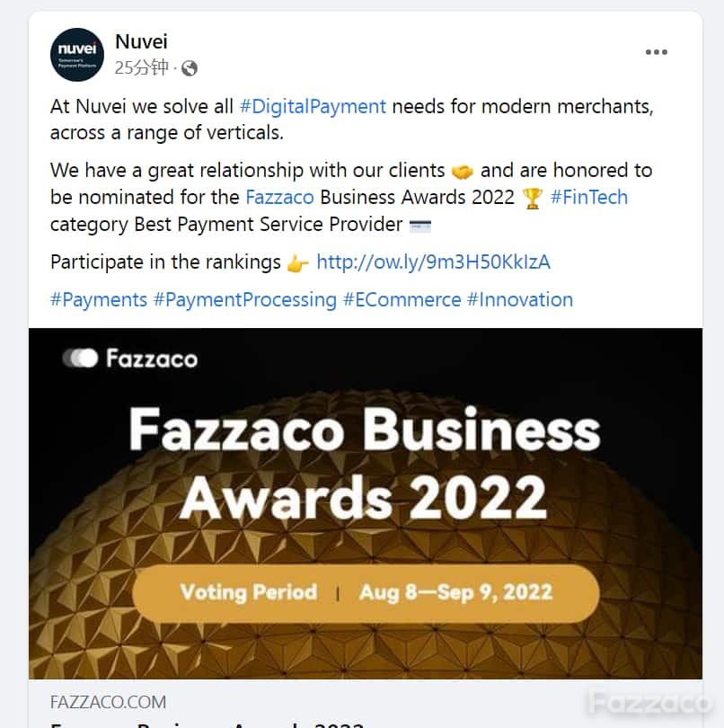Click the FAZZACO.COM link preview domain
The image size is (724, 728).
pyautogui.click(x=108, y=702)
